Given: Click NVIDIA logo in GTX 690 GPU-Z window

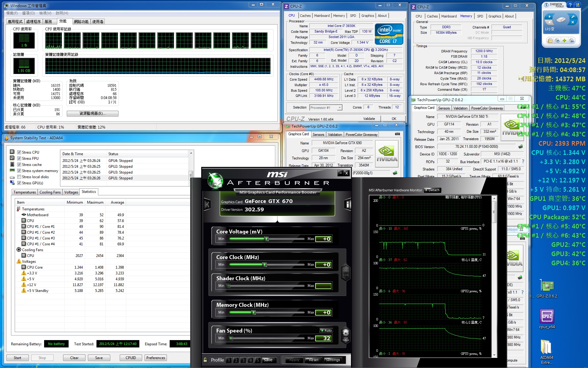Looking at the screenshot, I should 387,154.
